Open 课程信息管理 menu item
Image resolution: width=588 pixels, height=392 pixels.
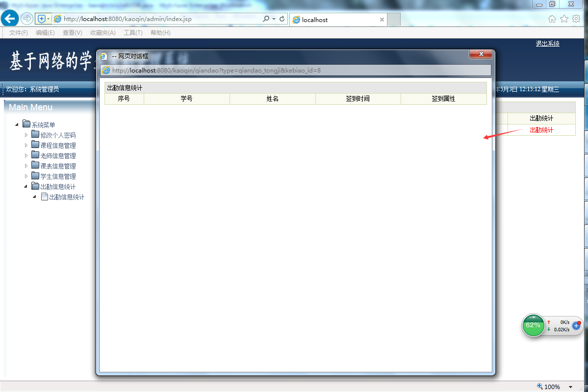click(x=58, y=146)
